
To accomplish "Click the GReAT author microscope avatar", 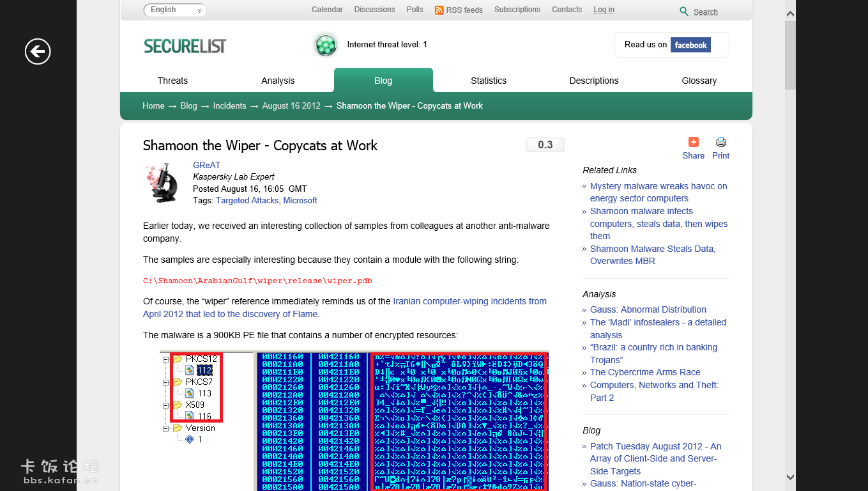I will 162,183.
